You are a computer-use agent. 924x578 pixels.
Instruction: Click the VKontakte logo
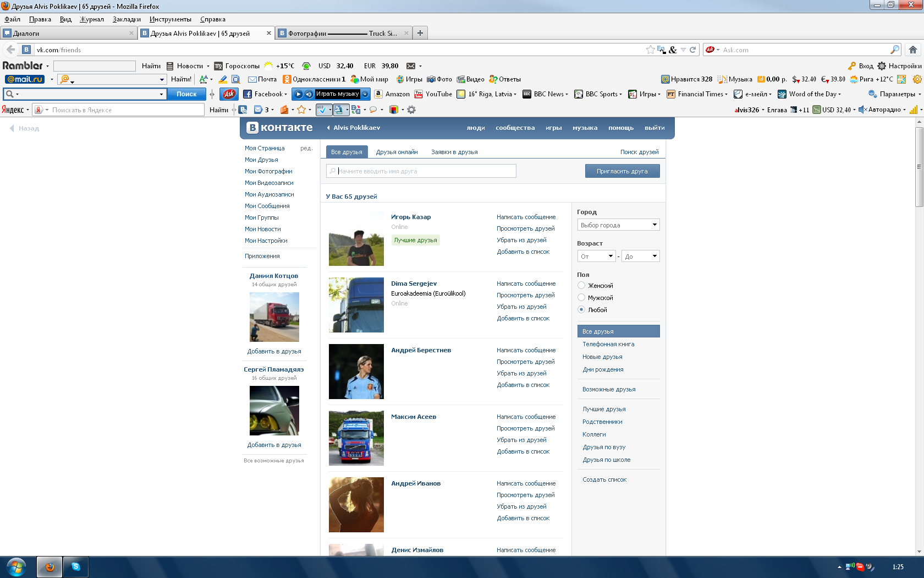pyautogui.click(x=280, y=128)
